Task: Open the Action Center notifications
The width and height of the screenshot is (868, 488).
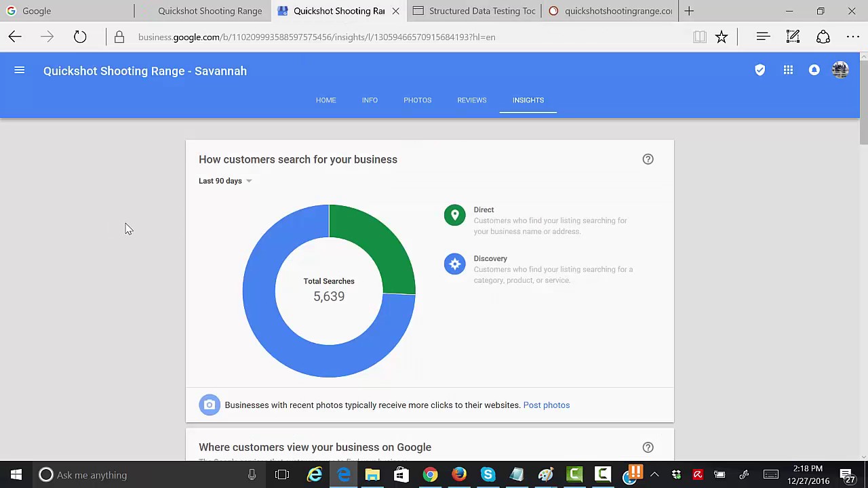Action: pyautogui.click(x=847, y=475)
